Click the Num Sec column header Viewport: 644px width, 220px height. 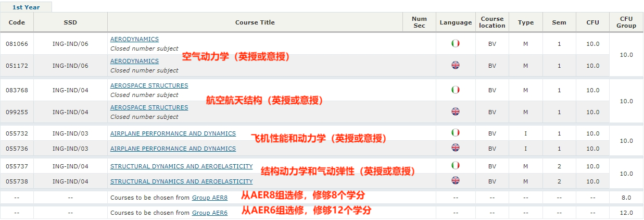click(x=419, y=22)
